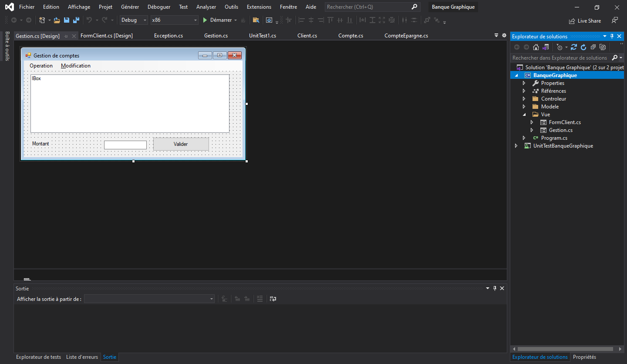Viewport: 627px width, 364px height.
Task: Select the Modele folder
Action: [x=549, y=107]
